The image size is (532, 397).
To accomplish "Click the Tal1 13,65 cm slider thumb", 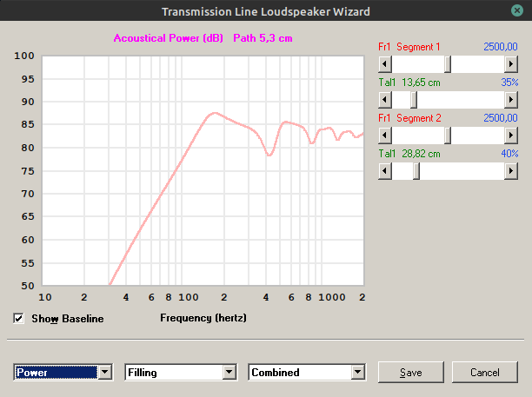I will [x=414, y=100].
